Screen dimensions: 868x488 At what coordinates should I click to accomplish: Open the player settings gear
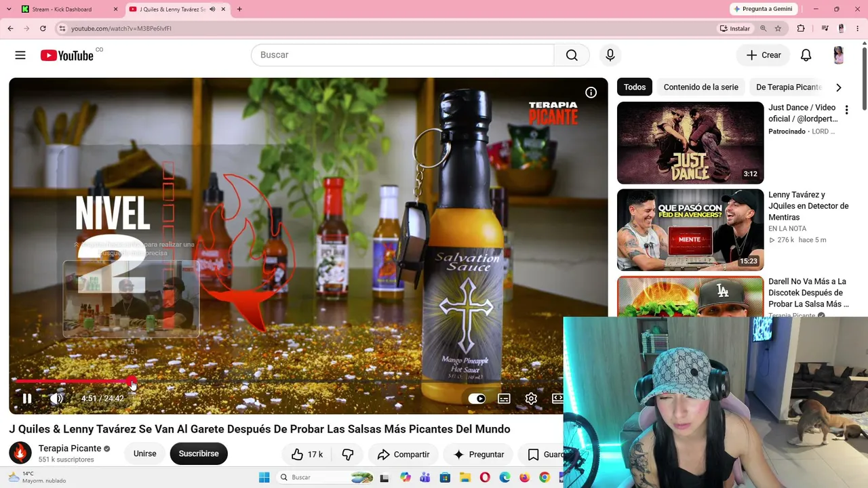click(531, 399)
